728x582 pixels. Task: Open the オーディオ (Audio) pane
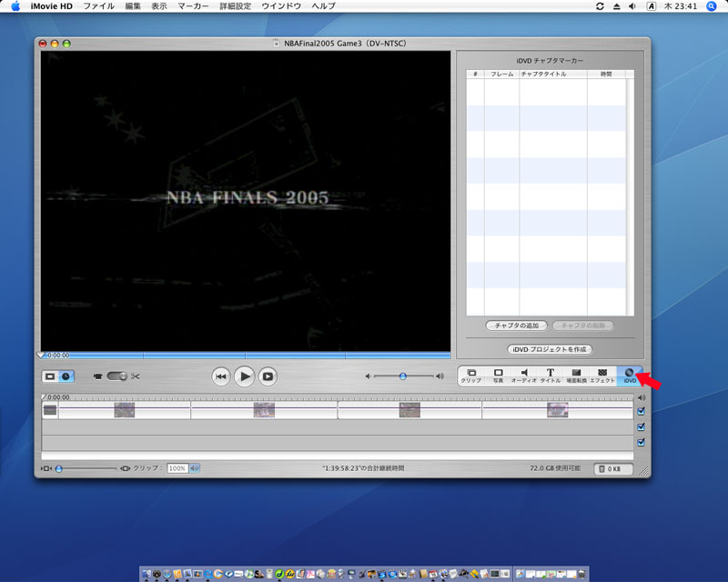(x=524, y=376)
